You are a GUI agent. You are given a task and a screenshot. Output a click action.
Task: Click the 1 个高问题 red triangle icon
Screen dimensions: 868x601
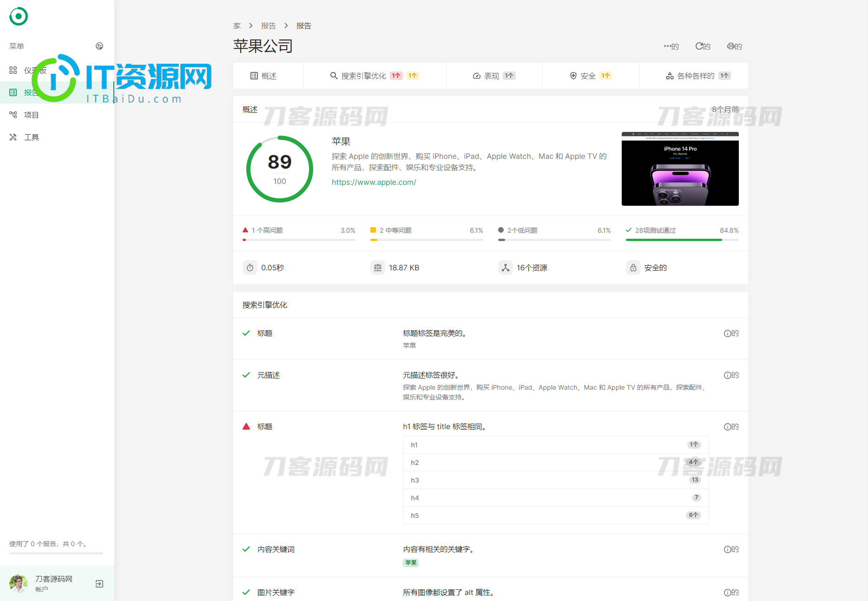point(245,230)
